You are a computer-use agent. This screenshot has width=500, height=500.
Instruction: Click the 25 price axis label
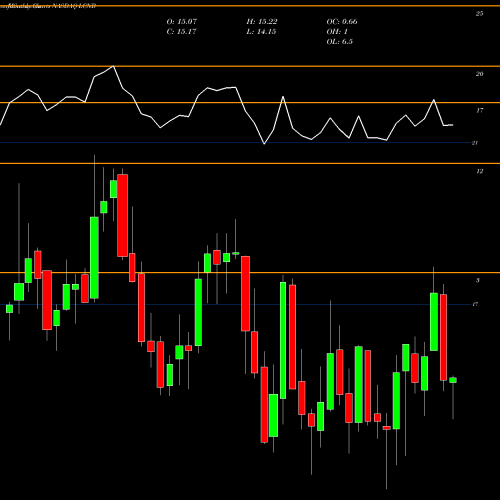click(479, 14)
